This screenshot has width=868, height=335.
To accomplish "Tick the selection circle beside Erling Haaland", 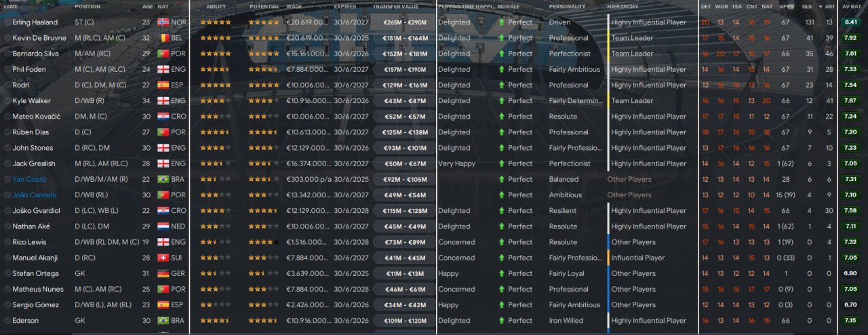I will click(x=7, y=22).
